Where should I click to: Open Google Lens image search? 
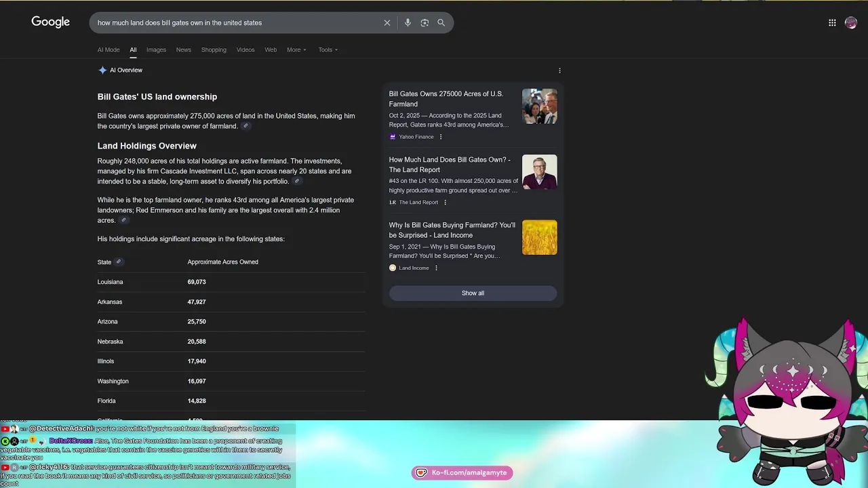click(425, 22)
